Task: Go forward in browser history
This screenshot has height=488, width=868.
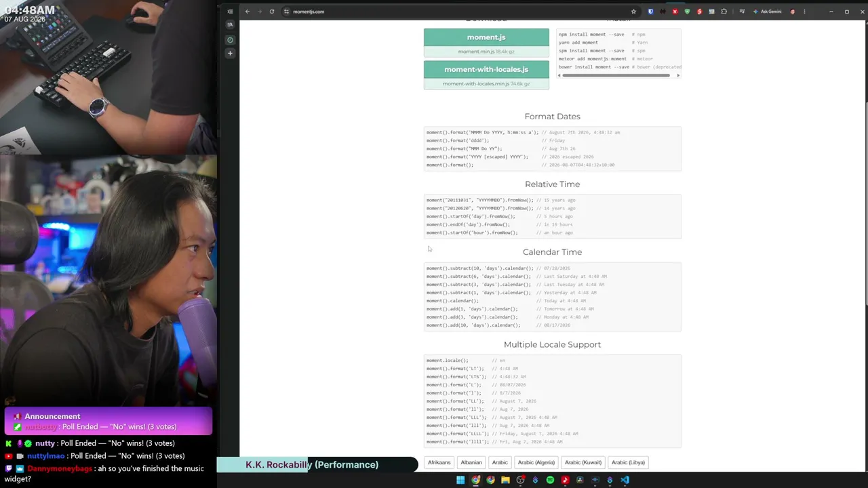Action: 259,12
